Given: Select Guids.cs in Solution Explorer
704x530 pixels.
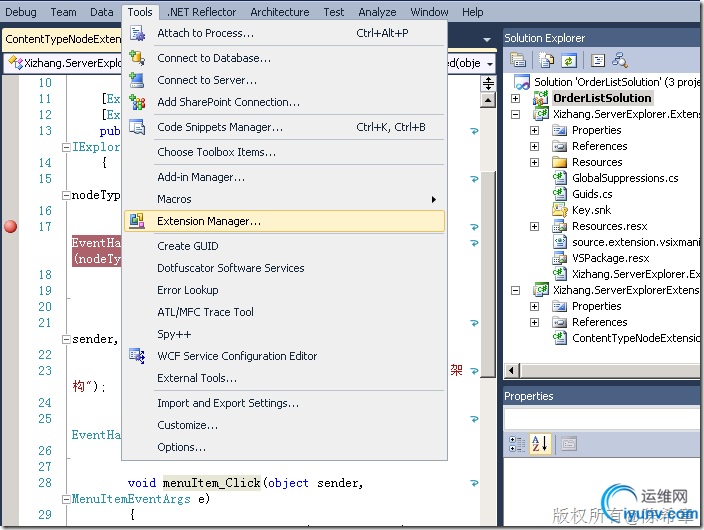Looking at the screenshot, I should (x=592, y=194).
